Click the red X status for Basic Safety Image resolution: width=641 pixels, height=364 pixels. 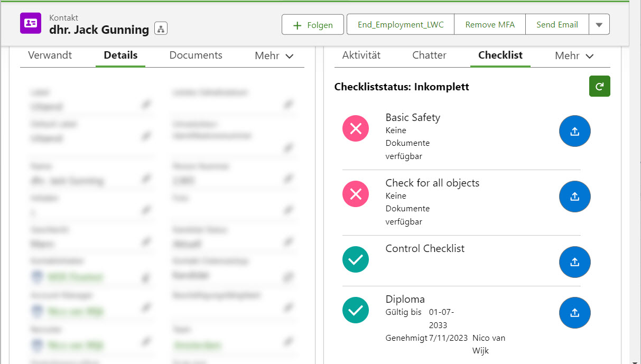[x=356, y=129]
